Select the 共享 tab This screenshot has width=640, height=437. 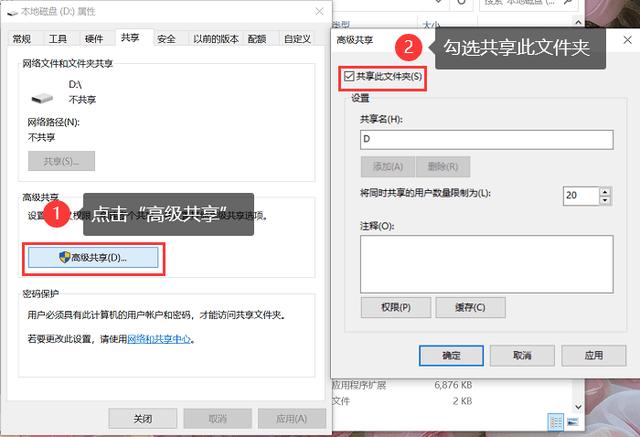pos(130,38)
